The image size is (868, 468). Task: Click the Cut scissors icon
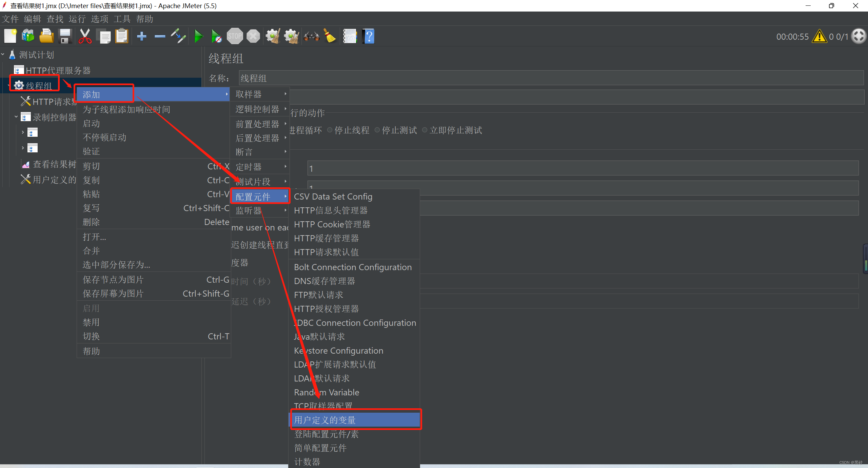tap(85, 36)
